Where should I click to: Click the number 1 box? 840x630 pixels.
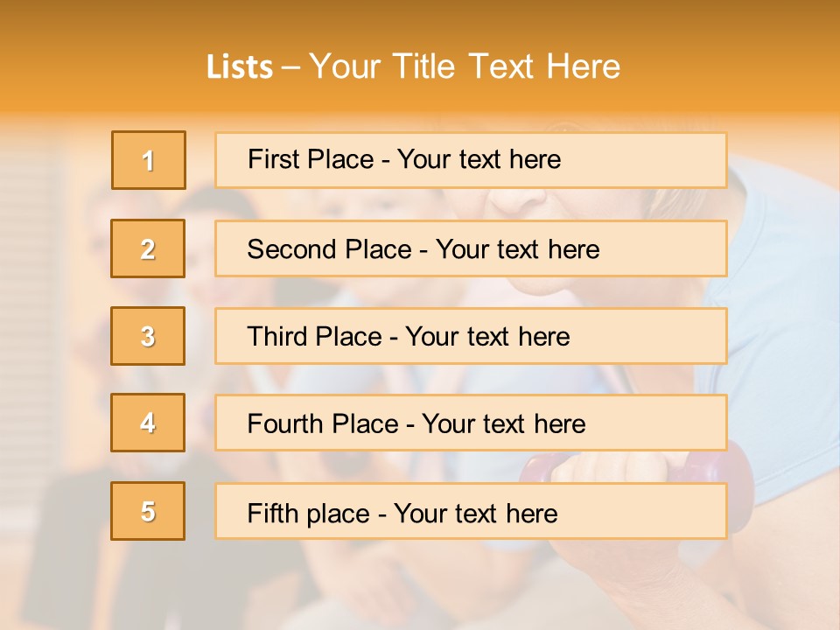(149, 160)
